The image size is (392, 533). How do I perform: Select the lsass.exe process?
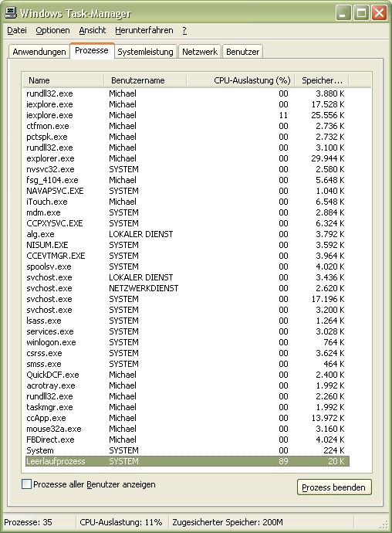click(188, 321)
